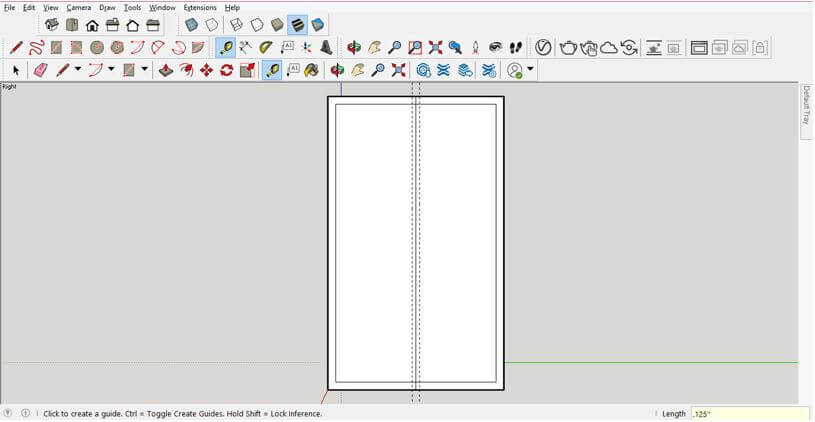Select the Protractor tool
Viewport: 815px width, 422px height.
pyautogui.click(x=266, y=48)
